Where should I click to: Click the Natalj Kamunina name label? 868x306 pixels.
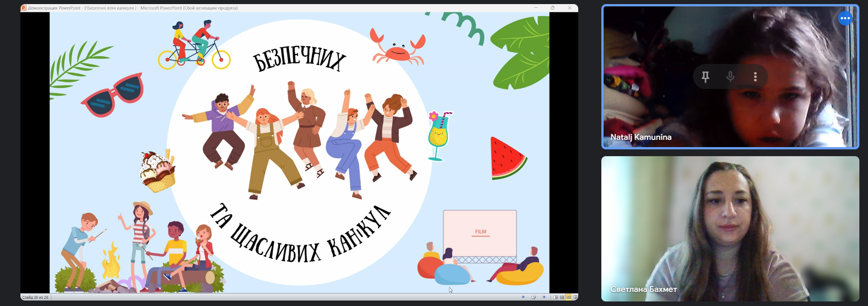click(x=641, y=137)
